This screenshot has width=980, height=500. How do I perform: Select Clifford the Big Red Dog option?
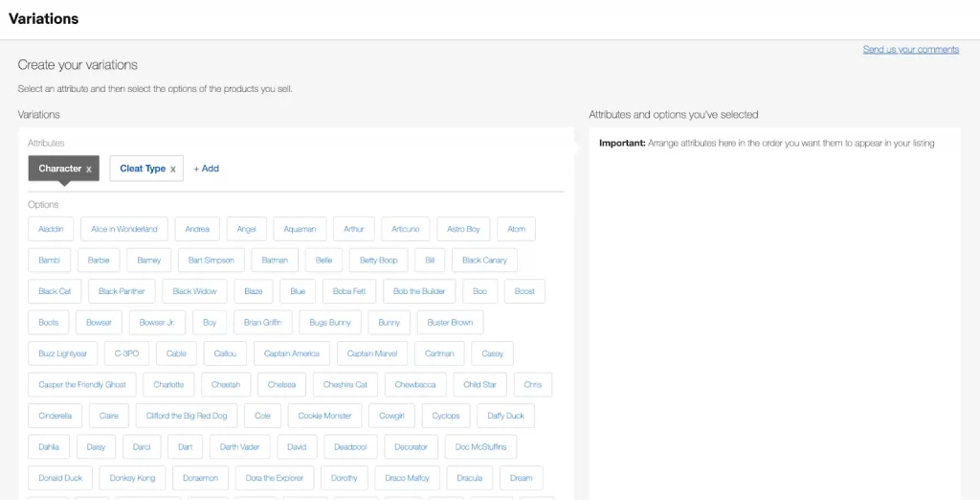coord(187,416)
